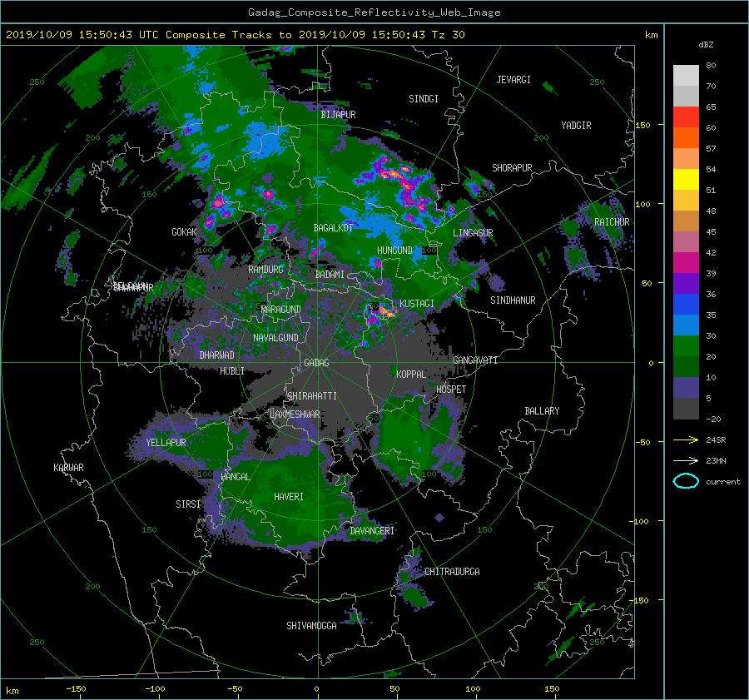Screen dimensions: 749x700
Task: Select the KARWAR city label
Action: pos(68,468)
